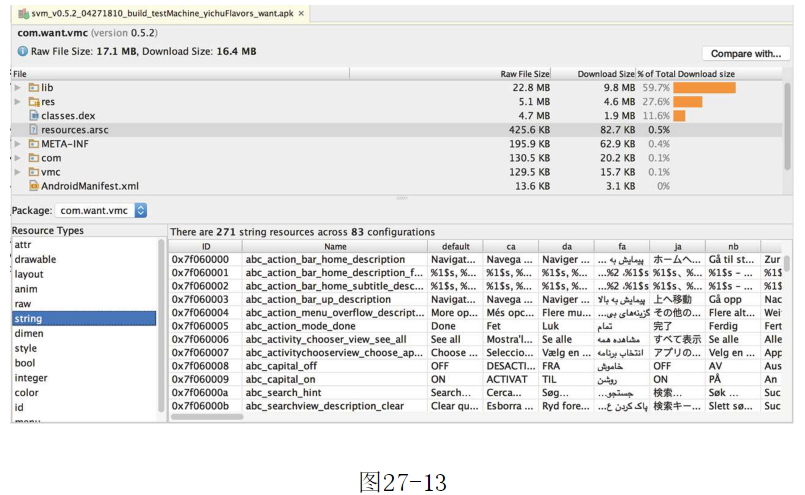The image size is (805, 495).
Task: Click the info icon beside Raw File Size
Action: tap(23, 51)
